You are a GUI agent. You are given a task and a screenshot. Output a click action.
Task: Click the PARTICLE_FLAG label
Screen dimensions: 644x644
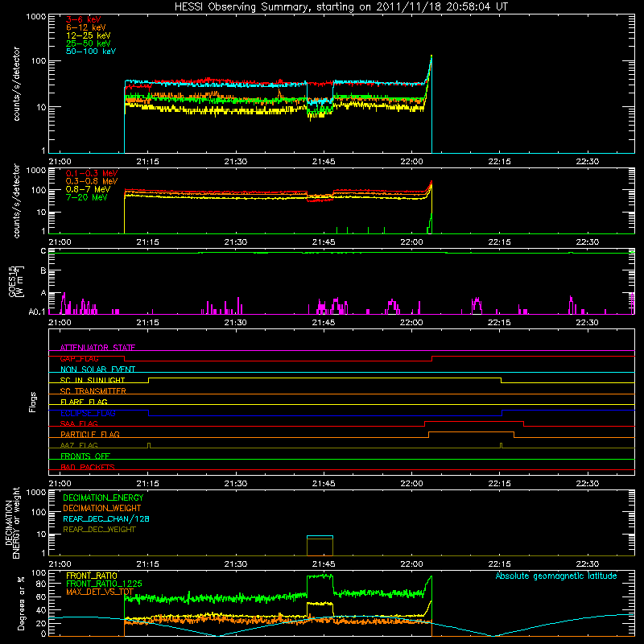pyautogui.click(x=90, y=434)
